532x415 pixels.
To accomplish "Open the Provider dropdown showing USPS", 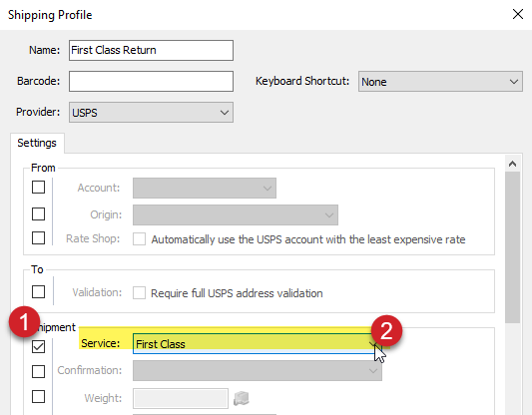I will [151, 112].
